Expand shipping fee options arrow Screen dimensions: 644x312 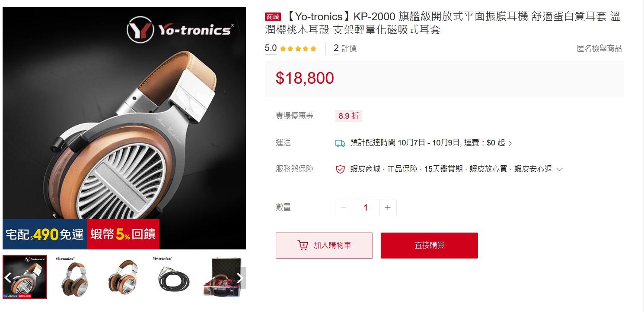pyautogui.click(x=510, y=143)
